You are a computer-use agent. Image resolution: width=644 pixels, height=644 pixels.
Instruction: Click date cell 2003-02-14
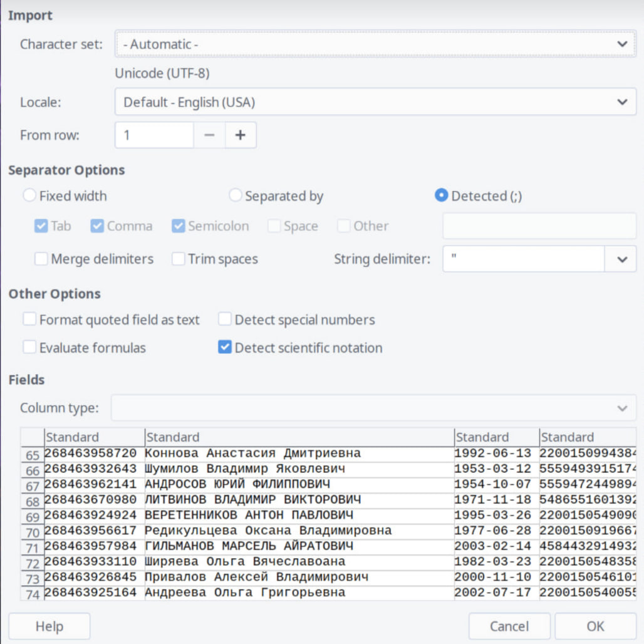[497, 546]
